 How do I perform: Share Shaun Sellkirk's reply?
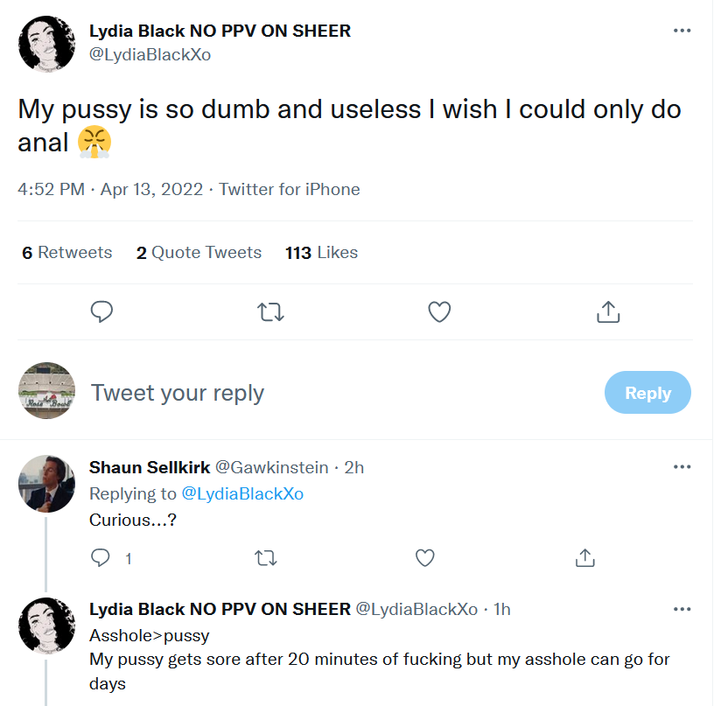point(585,557)
